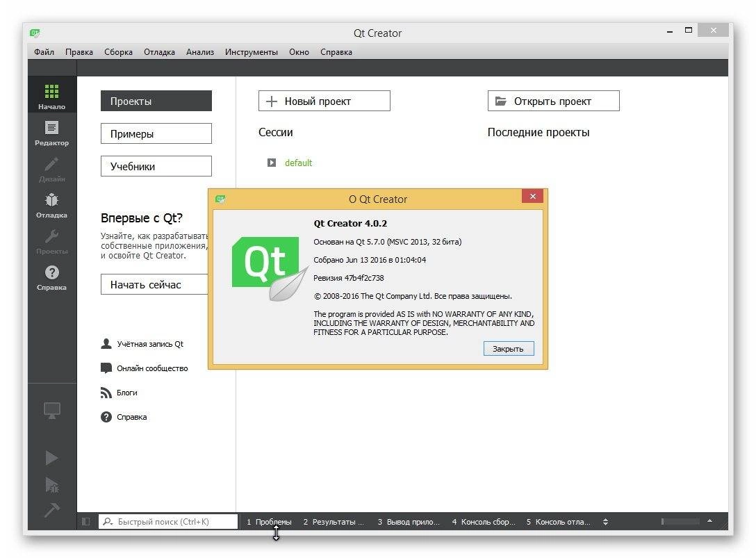Image resolution: width=756 pixels, height=558 pixels.
Task: Click the Закрыть button in About dialog
Action: 509,349
